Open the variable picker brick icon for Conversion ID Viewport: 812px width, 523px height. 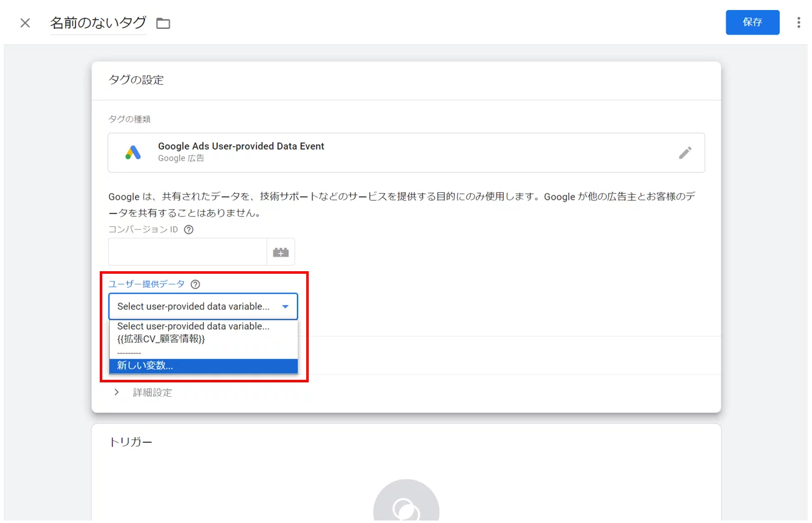[x=280, y=251]
